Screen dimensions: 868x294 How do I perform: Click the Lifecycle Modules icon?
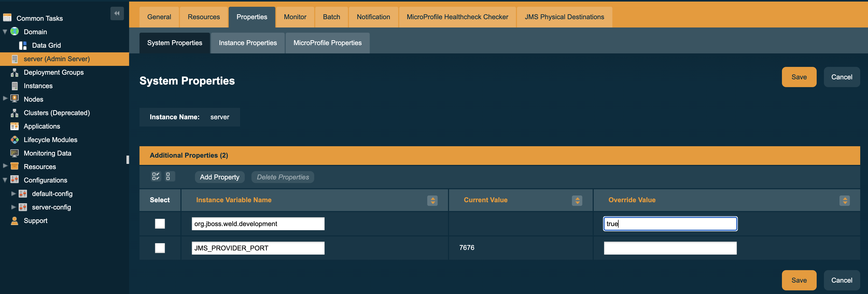coord(14,139)
